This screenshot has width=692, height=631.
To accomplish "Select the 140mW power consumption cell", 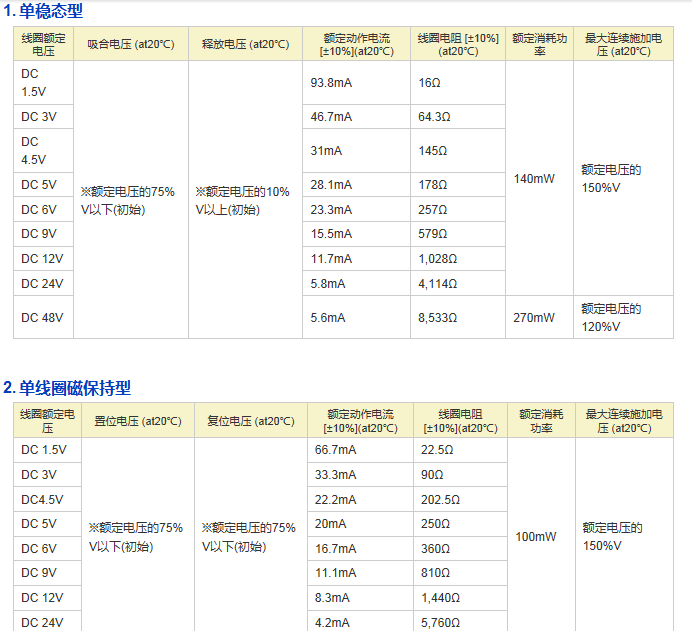I will (x=534, y=179).
